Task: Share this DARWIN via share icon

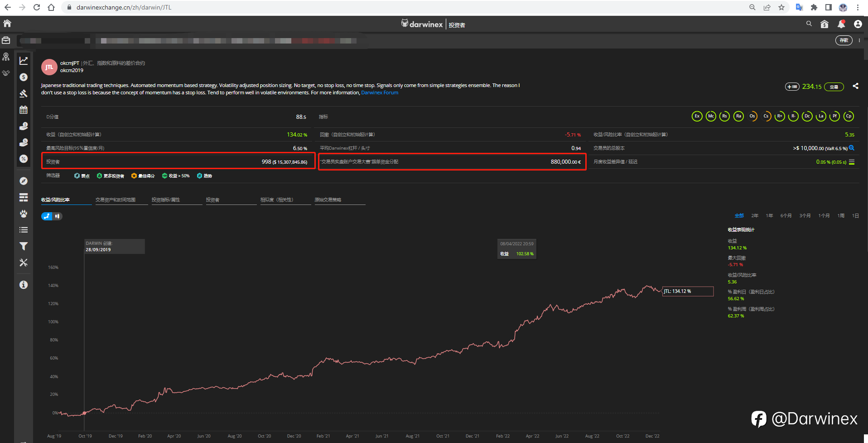Action: click(x=856, y=86)
